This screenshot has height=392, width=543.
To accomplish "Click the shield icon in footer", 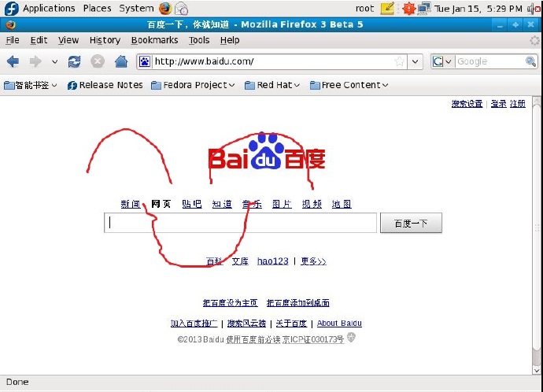I will click(x=351, y=337).
